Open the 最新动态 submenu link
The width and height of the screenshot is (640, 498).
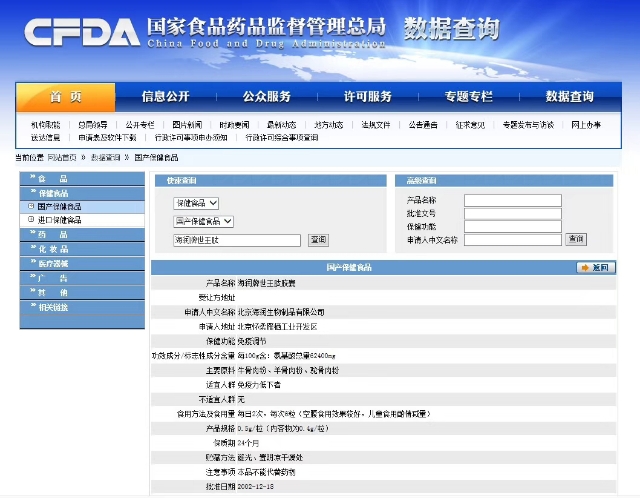coord(281,125)
